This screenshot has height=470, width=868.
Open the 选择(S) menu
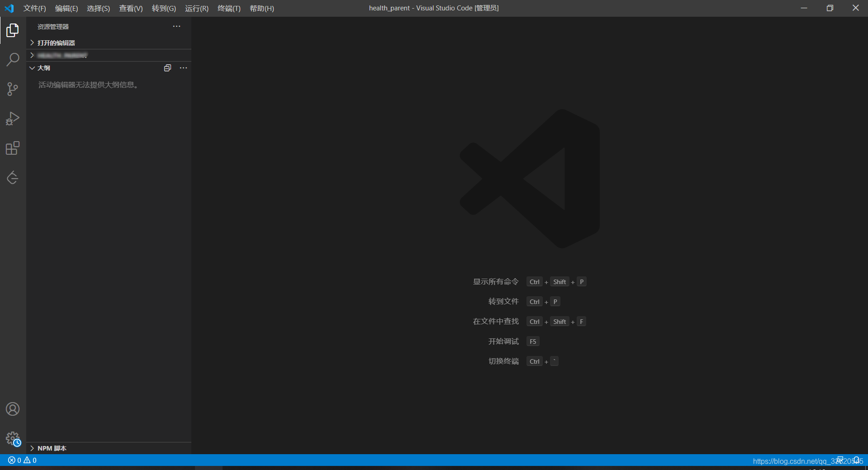(98, 8)
